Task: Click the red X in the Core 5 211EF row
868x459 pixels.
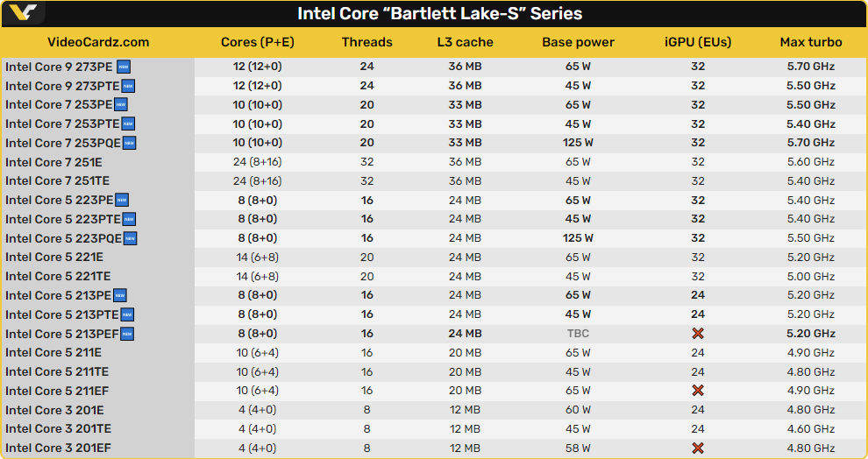Action: click(698, 391)
